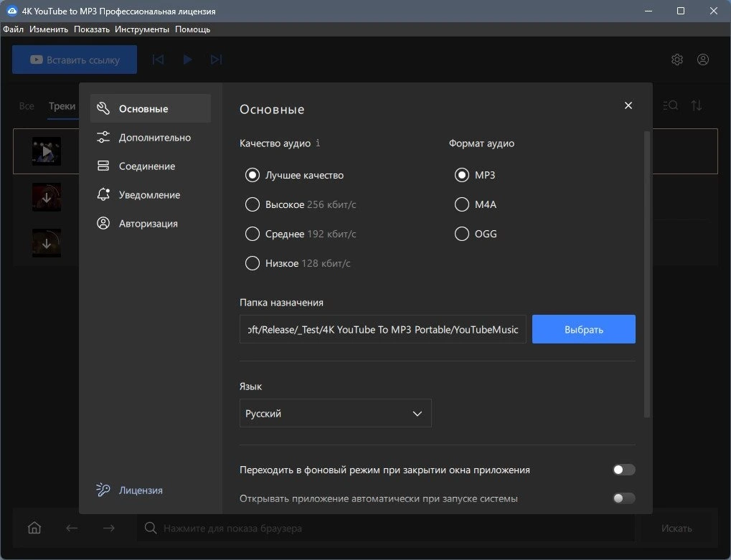Click the user icon beside Авторизация
This screenshot has height=560, width=731.
103,223
